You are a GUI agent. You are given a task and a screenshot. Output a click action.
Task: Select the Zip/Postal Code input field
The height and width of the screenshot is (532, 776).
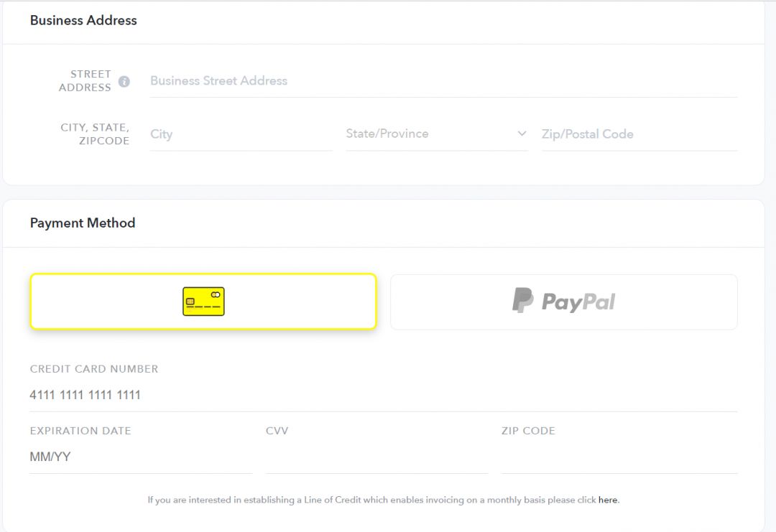point(639,134)
